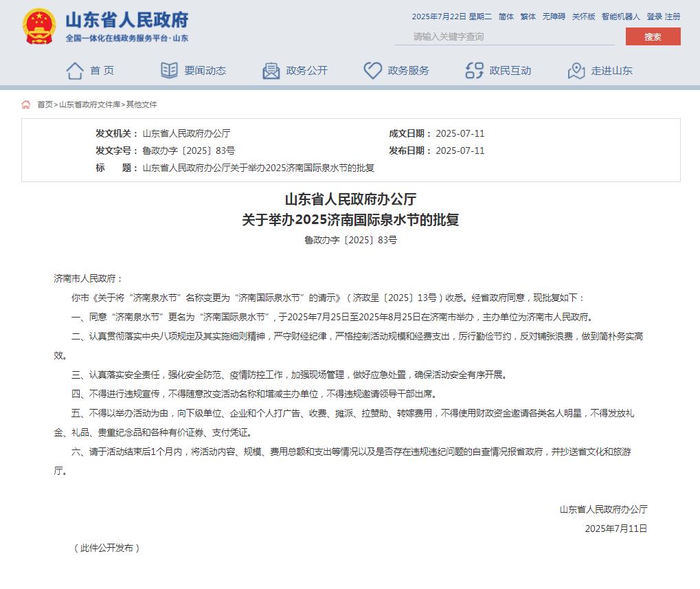The image size is (700, 589).
Task: Open the 关怀版 care version
Action: [x=583, y=16]
